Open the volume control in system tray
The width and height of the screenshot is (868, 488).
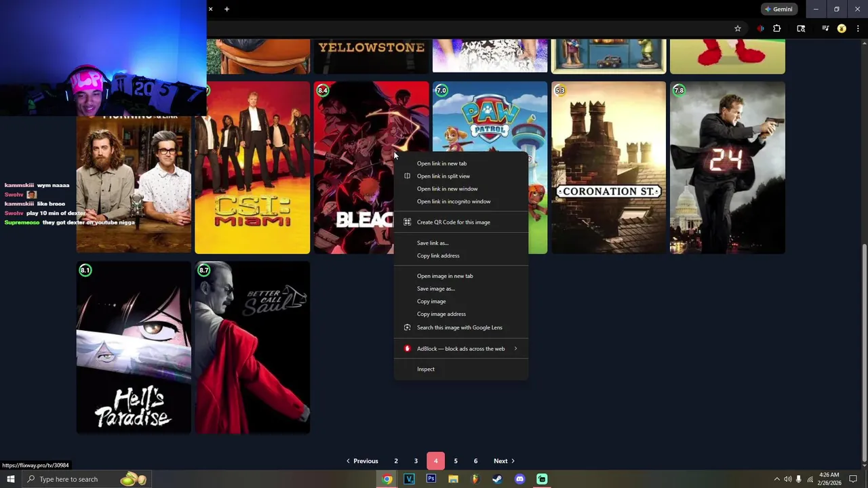pyautogui.click(x=788, y=479)
